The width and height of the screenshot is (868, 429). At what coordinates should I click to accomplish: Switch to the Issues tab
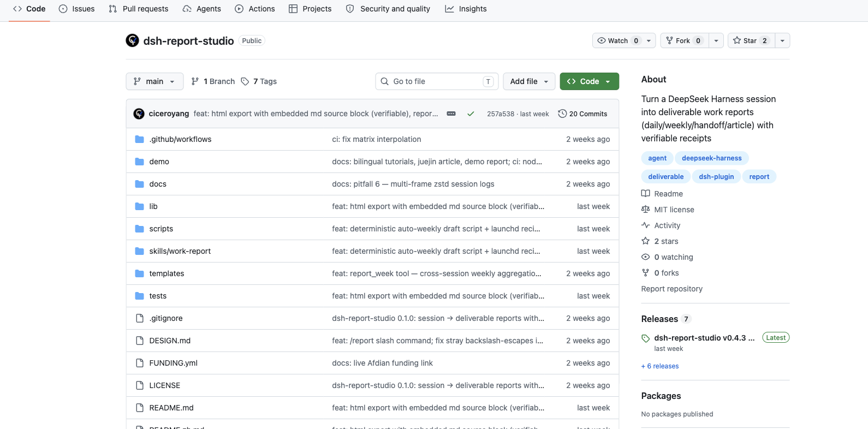(77, 9)
